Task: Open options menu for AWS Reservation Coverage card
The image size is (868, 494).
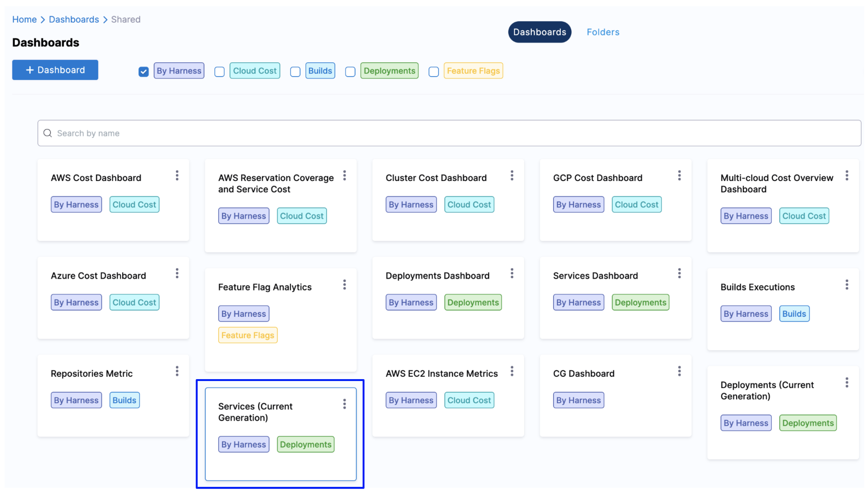Action: point(345,176)
